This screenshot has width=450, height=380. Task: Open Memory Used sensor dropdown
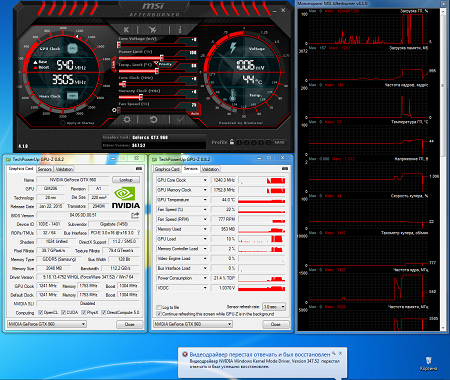pyautogui.click(x=205, y=229)
